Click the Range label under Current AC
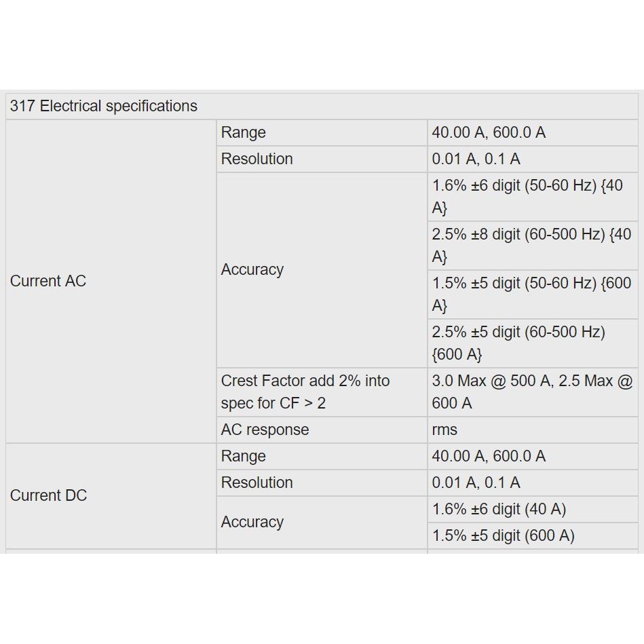Image resolution: width=644 pixels, height=644 pixels. (244, 133)
